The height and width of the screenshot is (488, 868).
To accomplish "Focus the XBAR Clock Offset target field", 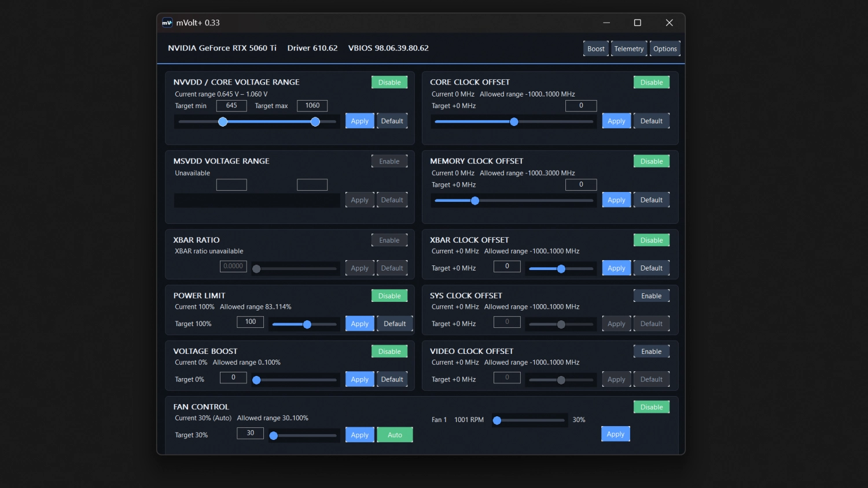I will pos(507,266).
